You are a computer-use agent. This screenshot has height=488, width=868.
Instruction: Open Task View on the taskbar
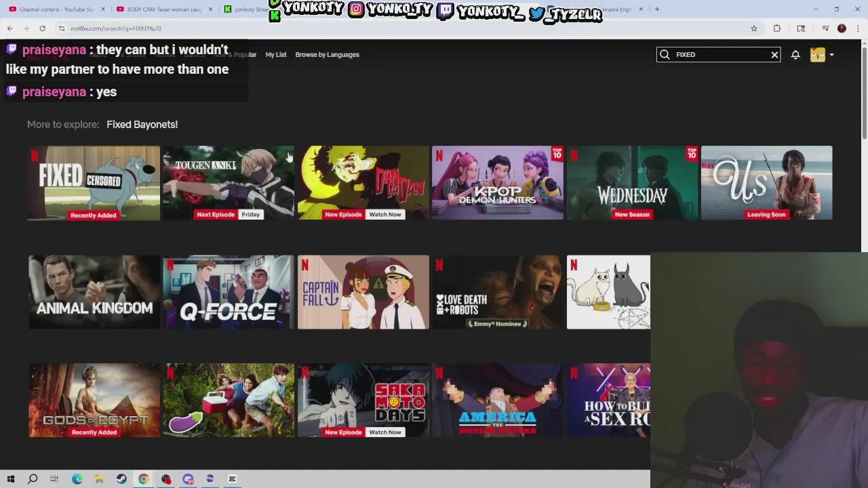pyautogui.click(x=54, y=479)
